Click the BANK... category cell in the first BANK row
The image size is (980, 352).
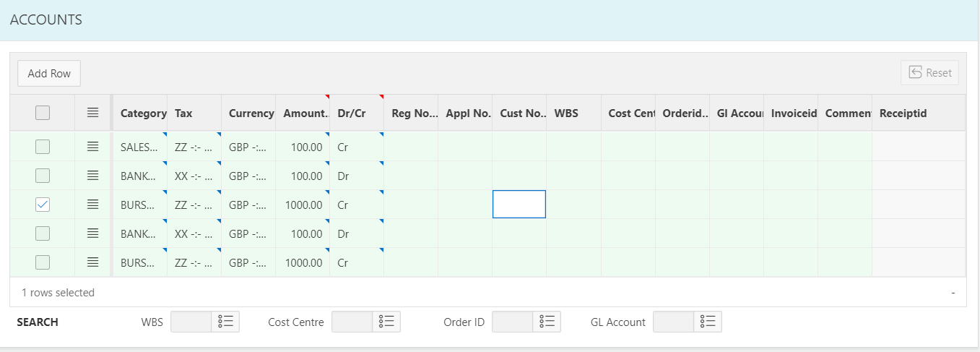140,176
